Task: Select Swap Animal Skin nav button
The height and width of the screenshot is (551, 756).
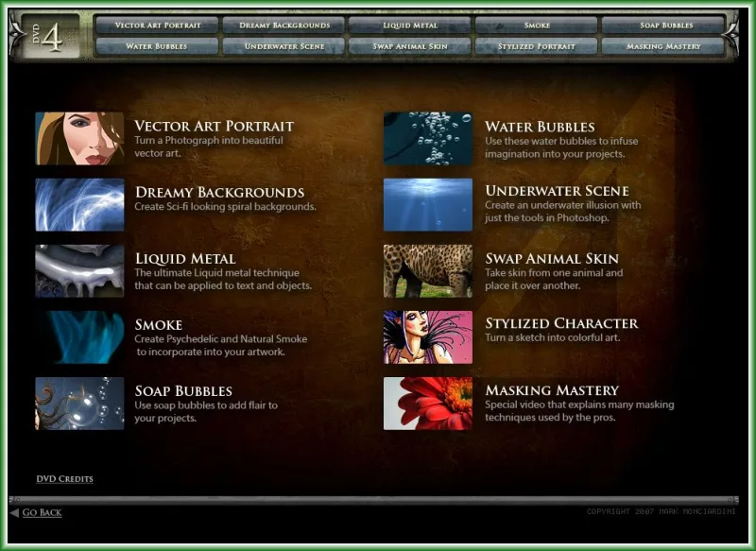Action: pos(410,46)
